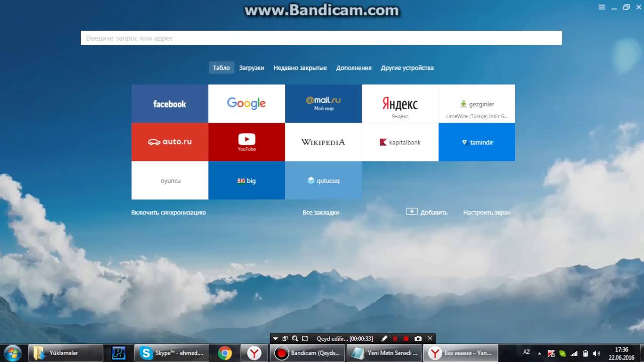Screen dimensions: 644x362
Task: Select the Табло tab
Action: 221,68
